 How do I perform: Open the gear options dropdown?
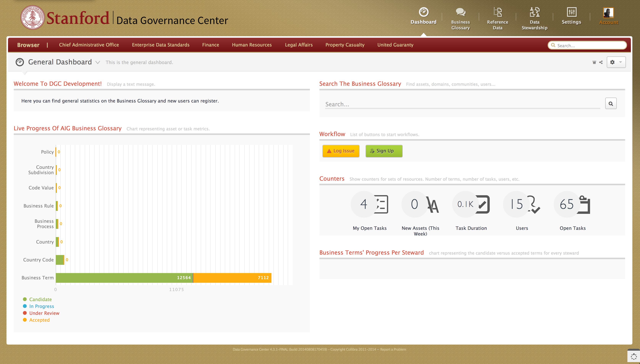click(x=616, y=62)
